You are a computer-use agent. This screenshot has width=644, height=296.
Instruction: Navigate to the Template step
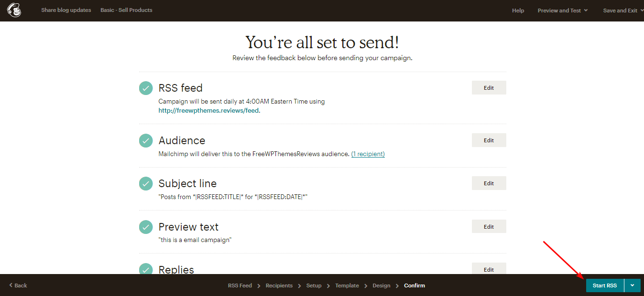point(347,285)
